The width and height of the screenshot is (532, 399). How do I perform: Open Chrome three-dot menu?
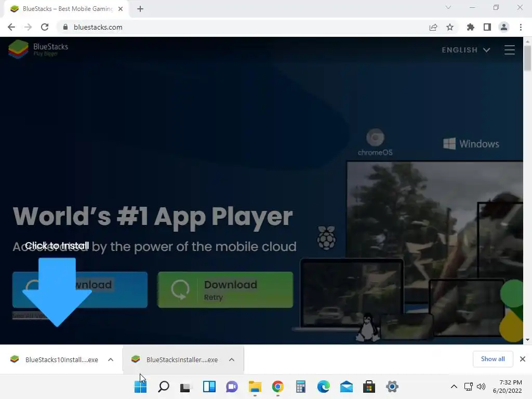pyautogui.click(x=521, y=27)
